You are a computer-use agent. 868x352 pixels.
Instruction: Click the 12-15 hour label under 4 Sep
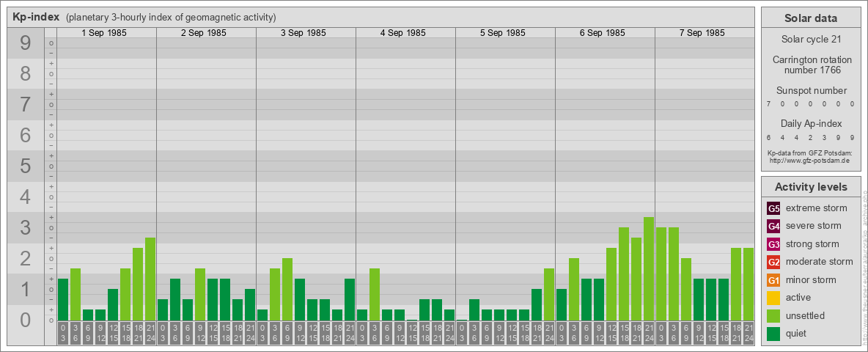(412, 334)
